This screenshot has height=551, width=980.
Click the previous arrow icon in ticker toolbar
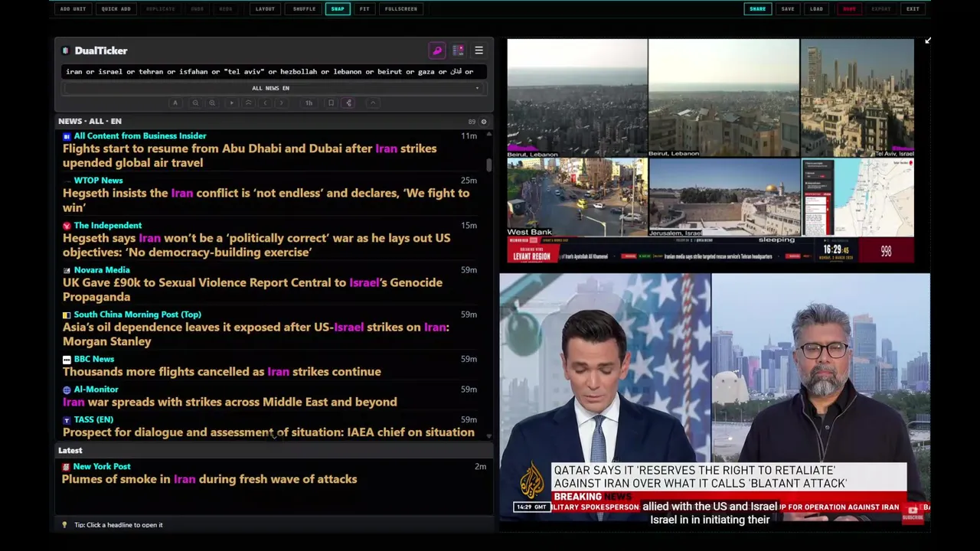tap(265, 103)
